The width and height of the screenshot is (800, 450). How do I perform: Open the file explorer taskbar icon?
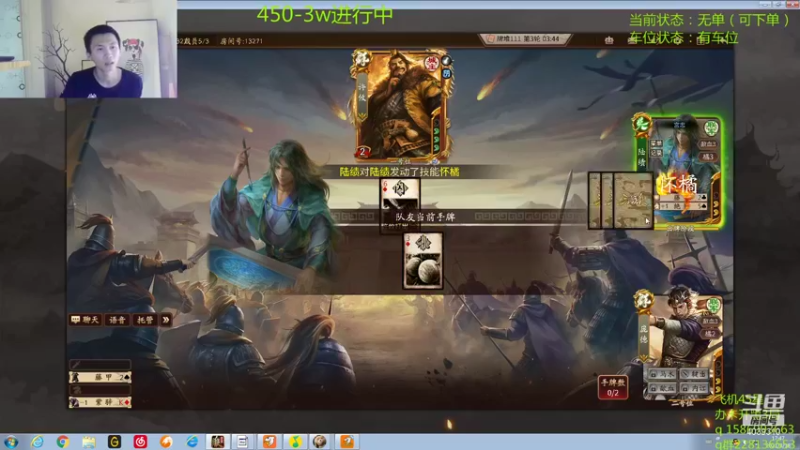tap(89, 442)
